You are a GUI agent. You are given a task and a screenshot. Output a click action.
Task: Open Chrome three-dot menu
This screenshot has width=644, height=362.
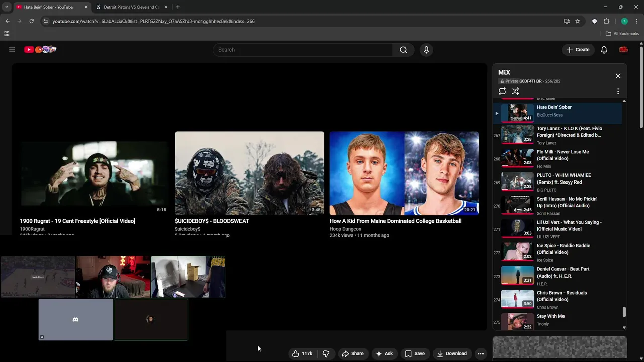(636, 21)
